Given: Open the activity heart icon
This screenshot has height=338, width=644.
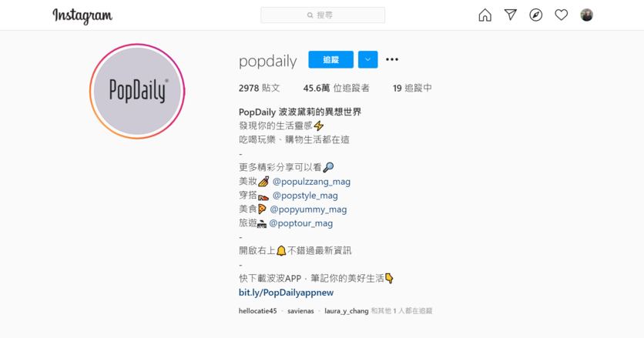Looking at the screenshot, I should 561,15.
